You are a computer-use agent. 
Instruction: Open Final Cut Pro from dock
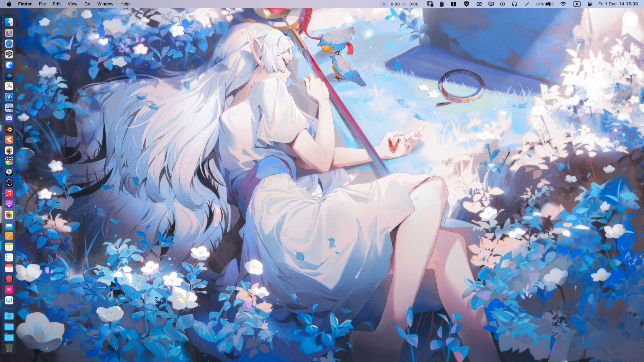pos(9,161)
